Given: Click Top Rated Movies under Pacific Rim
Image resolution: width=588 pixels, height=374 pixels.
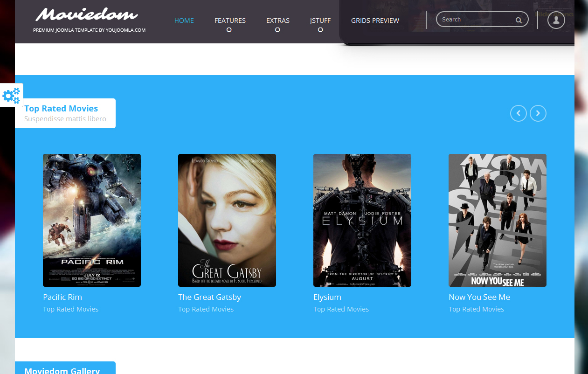Looking at the screenshot, I should click(x=70, y=309).
